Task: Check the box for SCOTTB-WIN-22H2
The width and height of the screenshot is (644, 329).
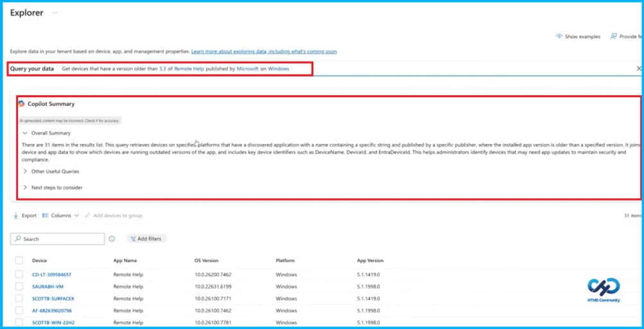Action: (x=19, y=323)
